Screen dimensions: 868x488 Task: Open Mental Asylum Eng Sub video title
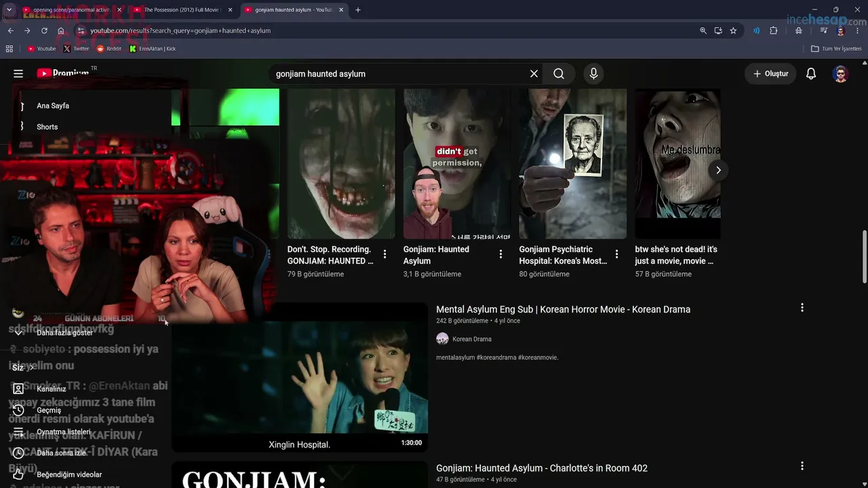coord(563,309)
